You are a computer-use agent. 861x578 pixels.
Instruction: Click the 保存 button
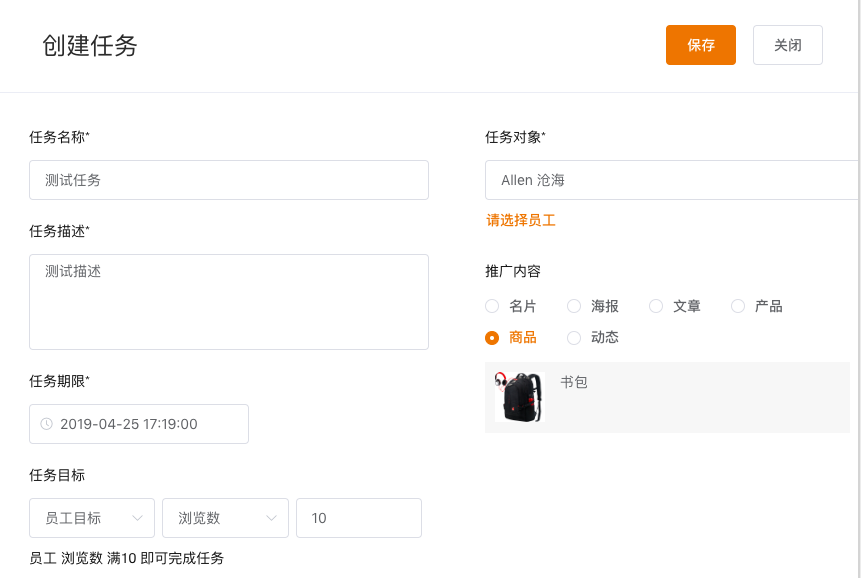click(701, 45)
